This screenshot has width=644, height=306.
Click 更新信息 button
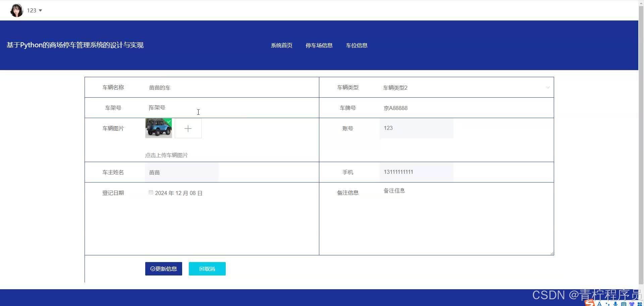[x=164, y=269]
